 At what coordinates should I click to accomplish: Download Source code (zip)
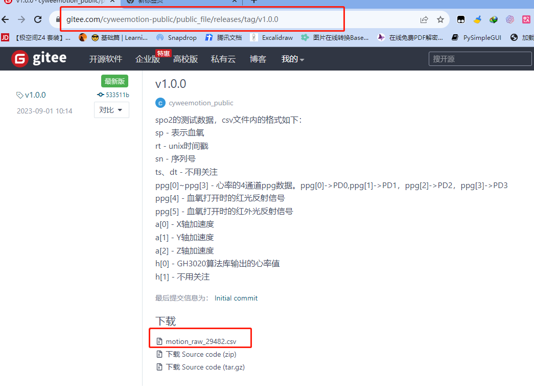200,354
